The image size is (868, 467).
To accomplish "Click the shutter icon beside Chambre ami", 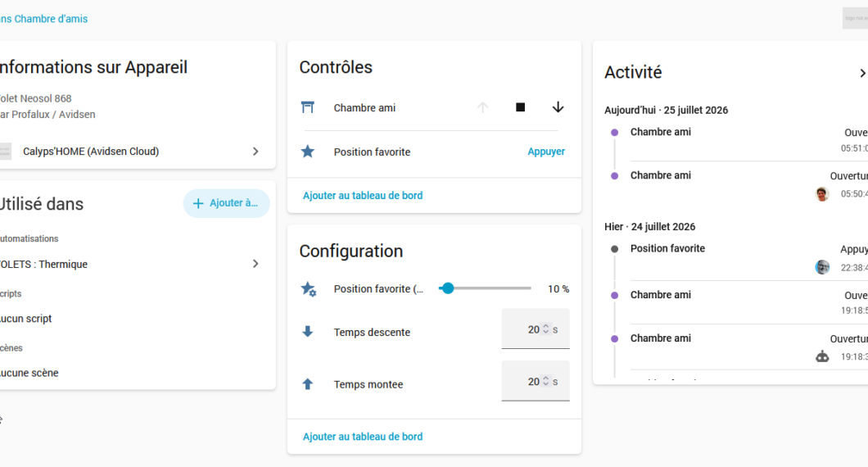I will (x=308, y=107).
